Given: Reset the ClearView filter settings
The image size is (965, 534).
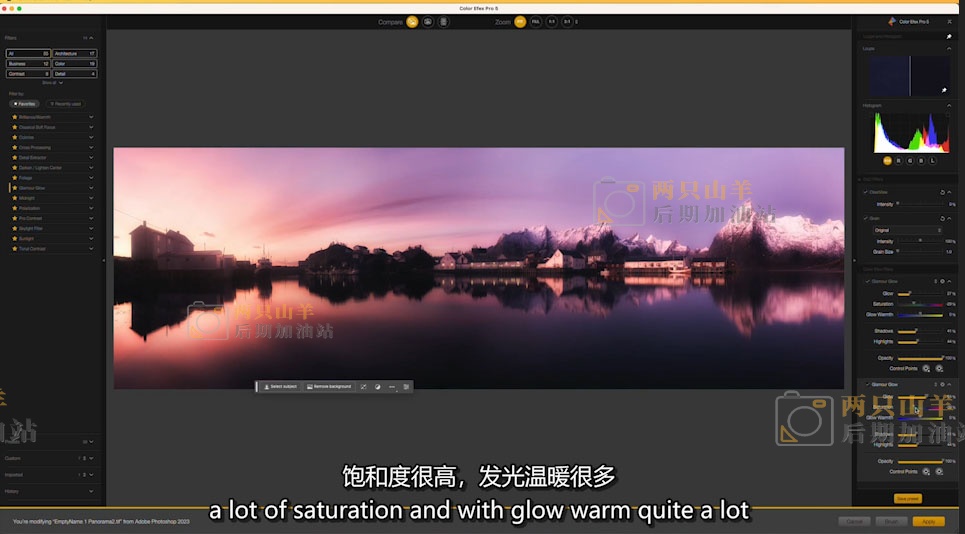Looking at the screenshot, I should (942, 192).
